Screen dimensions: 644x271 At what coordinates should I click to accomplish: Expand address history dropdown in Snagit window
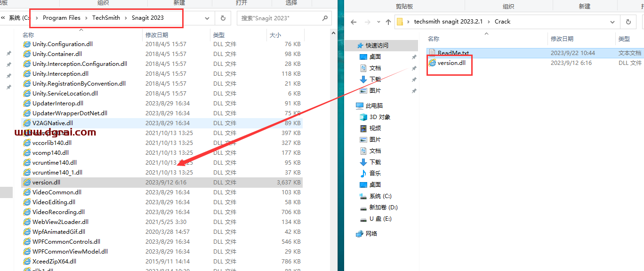click(x=207, y=18)
